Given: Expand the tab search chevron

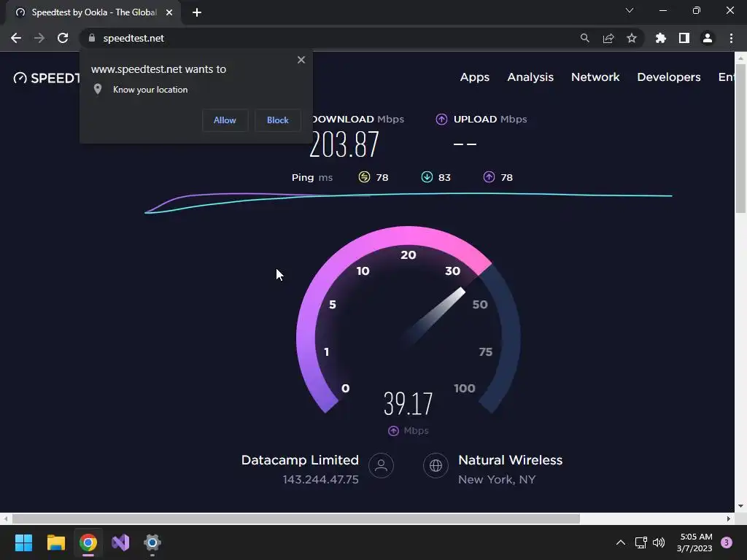Looking at the screenshot, I should point(630,10).
